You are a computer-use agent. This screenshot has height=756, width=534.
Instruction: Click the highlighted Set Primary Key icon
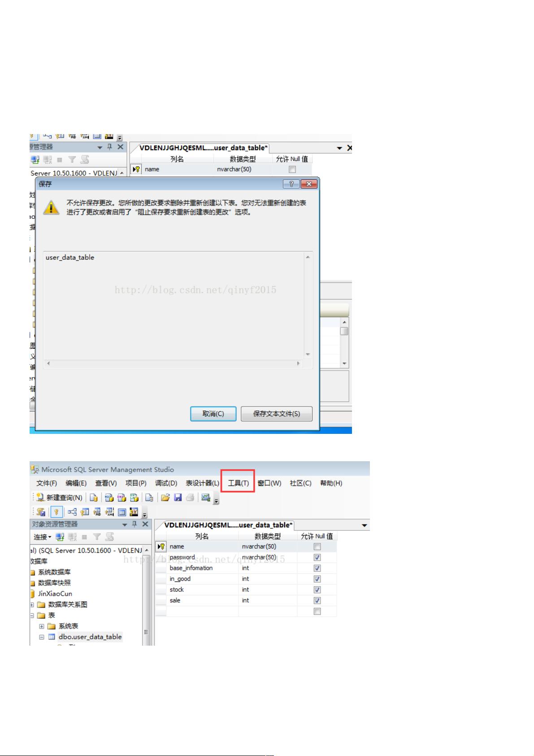click(x=56, y=512)
